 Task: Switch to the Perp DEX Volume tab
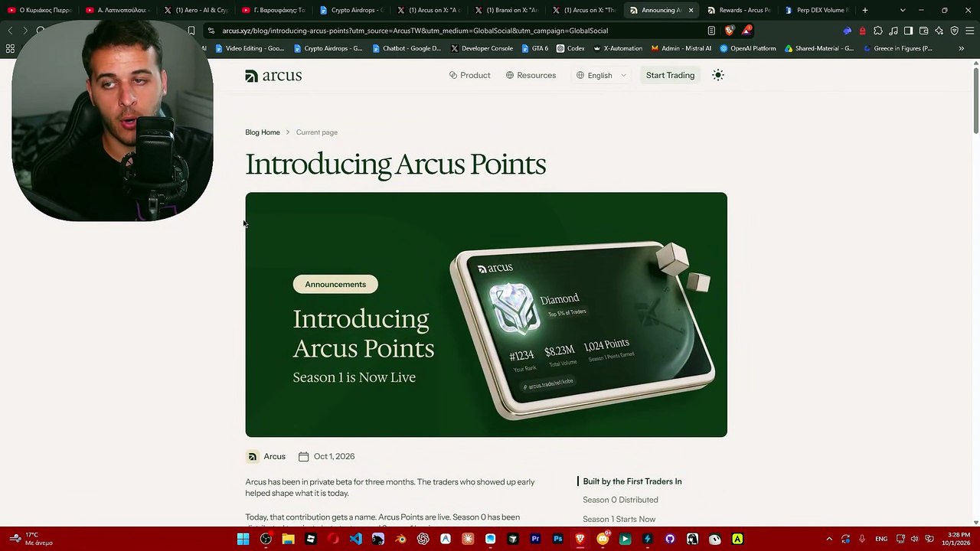(816, 10)
